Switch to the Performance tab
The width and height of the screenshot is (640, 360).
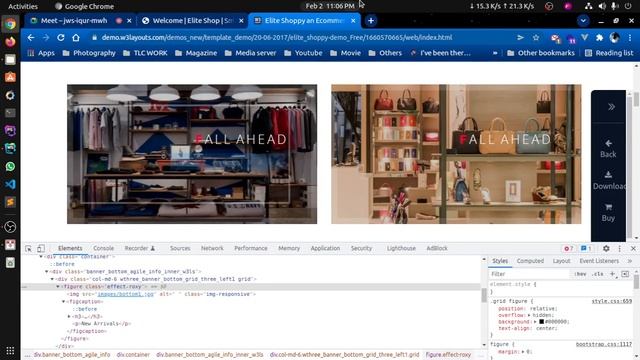pyautogui.click(x=251, y=248)
